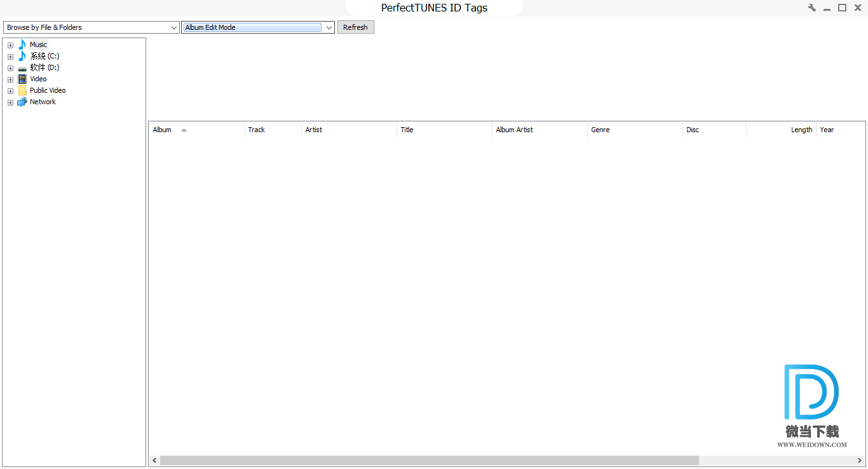Close the PerfectTUNES ID Tags window

coord(857,8)
